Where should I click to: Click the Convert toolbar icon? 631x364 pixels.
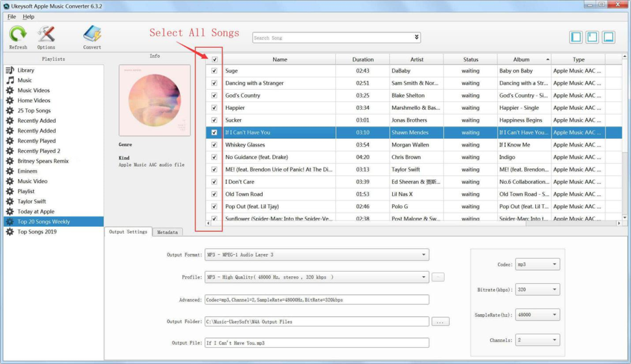point(92,34)
